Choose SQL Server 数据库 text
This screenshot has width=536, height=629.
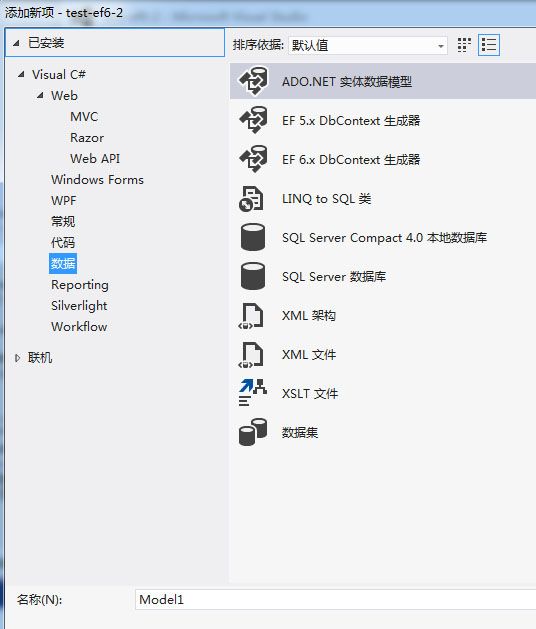tap(334, 276)
